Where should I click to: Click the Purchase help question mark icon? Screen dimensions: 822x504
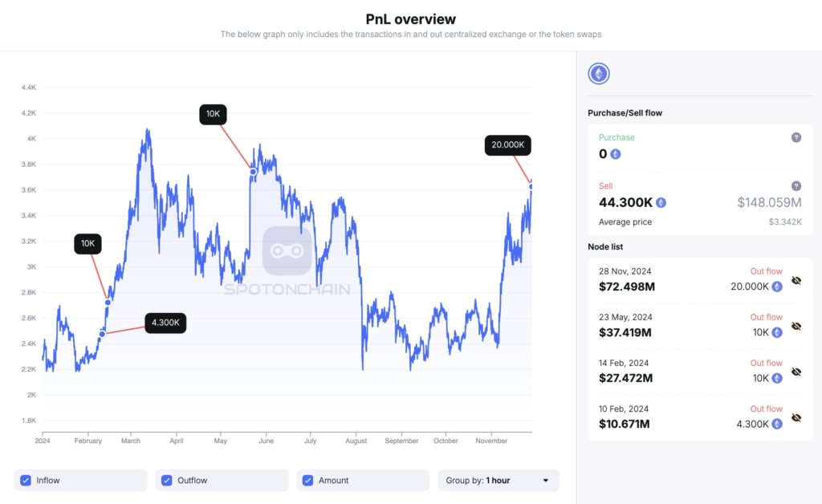click(x=796, y=137)
